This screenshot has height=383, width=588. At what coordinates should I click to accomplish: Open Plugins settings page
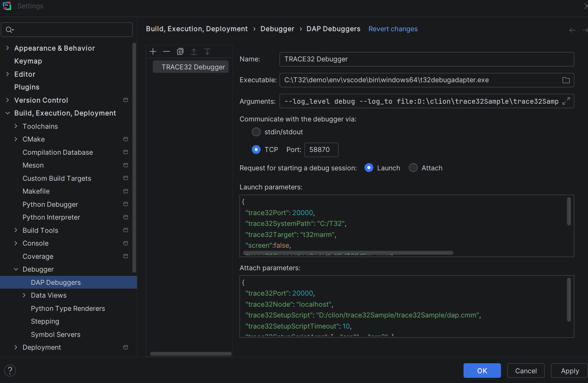coord(27,87)
